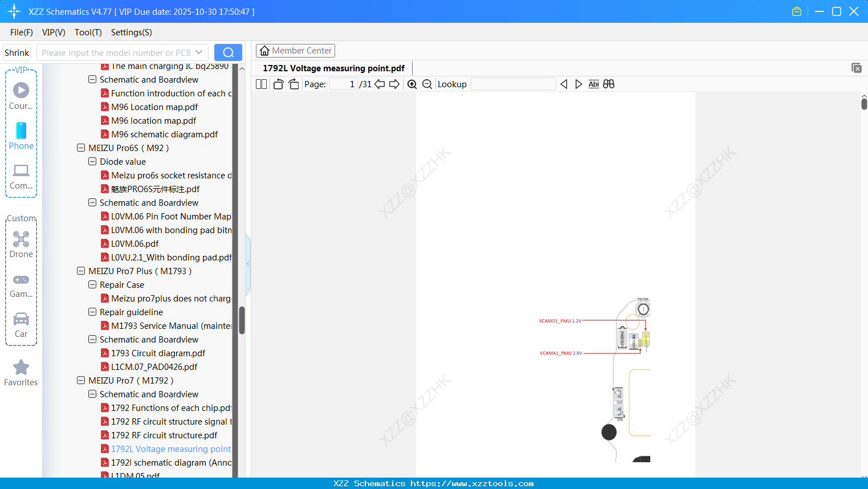The height and width of the screenshot is (489, 868).
Task: Select the Phone category
Action: [x=21, y=136]
